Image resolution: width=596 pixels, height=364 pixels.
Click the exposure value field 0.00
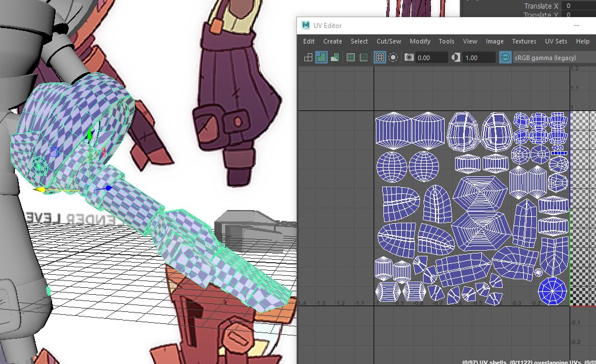pyautogui.click(x=431, y=58)
